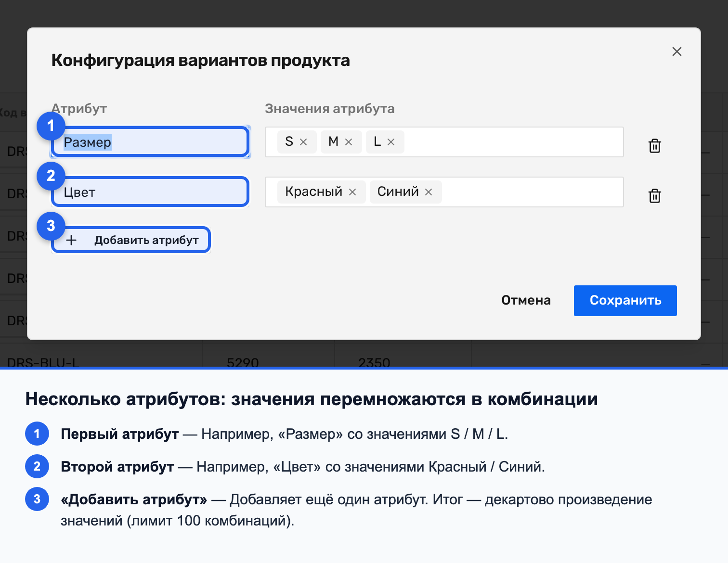Screen dimensions: 728x563
Task: Save configuration with Сохранить
Action: click(625, 300)
